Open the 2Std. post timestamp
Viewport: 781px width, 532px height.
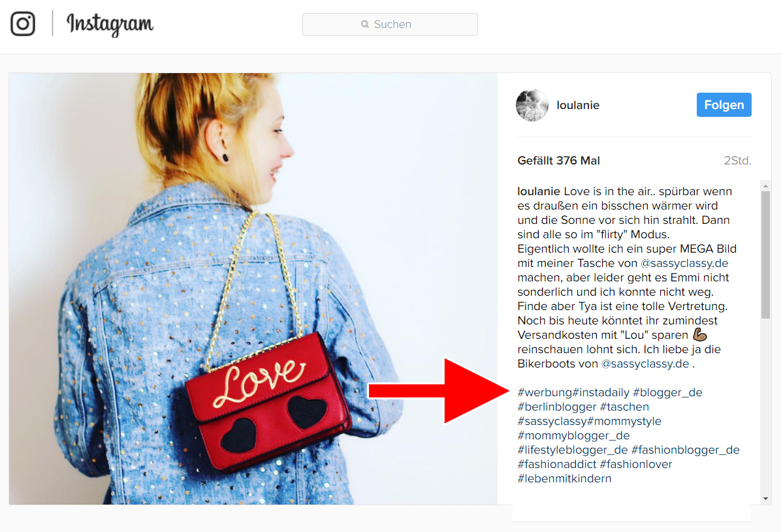(x=737, y=161)
